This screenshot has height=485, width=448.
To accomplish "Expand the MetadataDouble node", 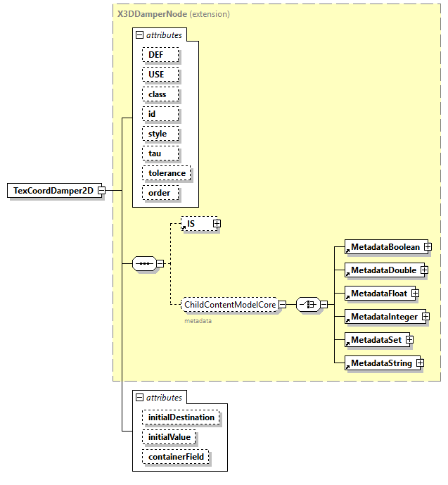I will point(425,270).
